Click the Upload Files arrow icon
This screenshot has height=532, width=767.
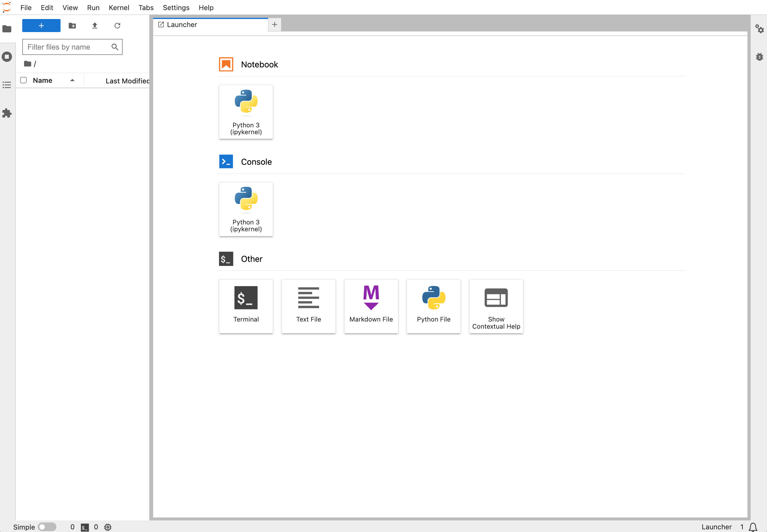click(x=95, y=26)
